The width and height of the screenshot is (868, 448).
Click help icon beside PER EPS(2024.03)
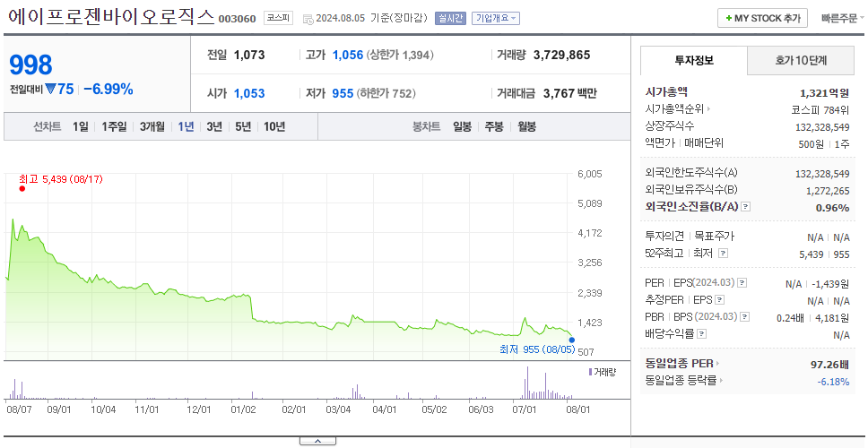point(742,283)
